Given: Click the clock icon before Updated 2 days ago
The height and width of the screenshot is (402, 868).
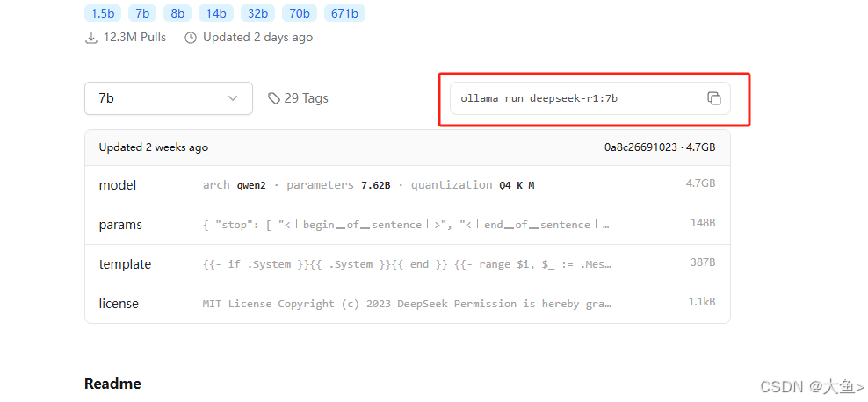Looking at the screenshot, I should pos(191,38).
